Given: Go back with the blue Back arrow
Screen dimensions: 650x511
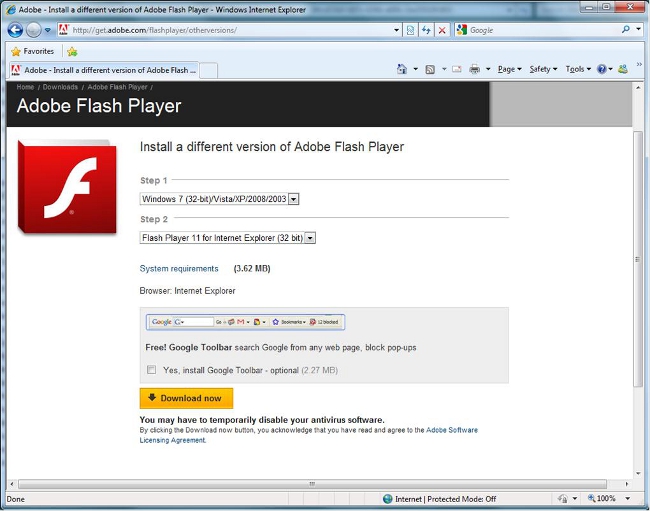Looking at the screenshot, I should [15, 30].
